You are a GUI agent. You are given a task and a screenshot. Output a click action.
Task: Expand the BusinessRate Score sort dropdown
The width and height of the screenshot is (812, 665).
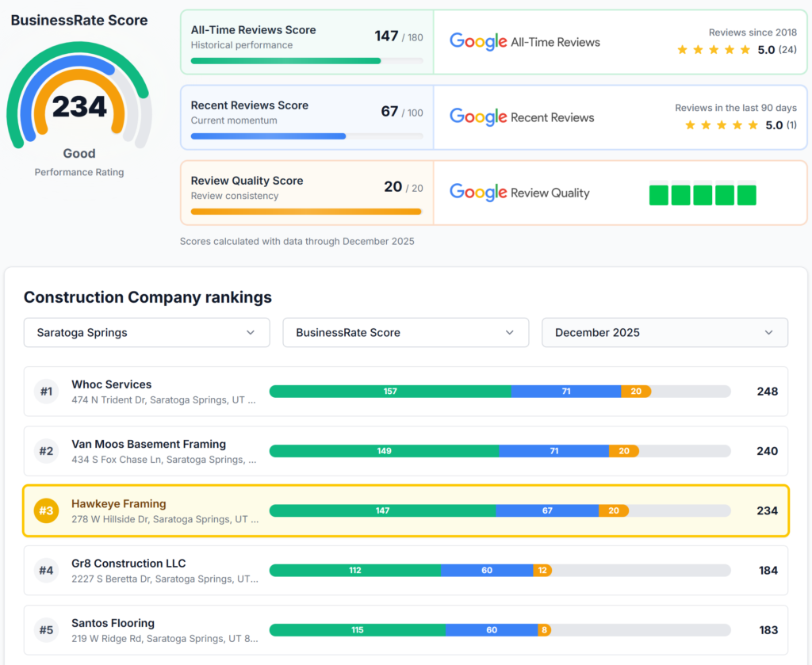click(405, 333)
